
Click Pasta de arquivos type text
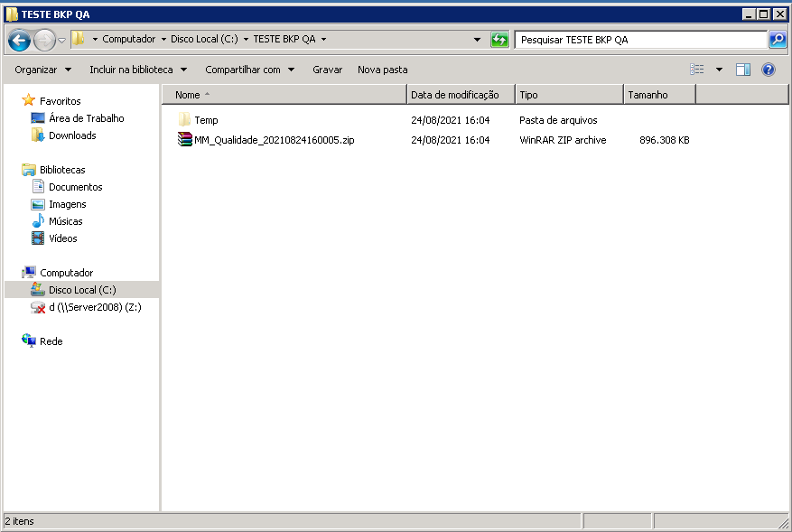[x=558, y=120]
